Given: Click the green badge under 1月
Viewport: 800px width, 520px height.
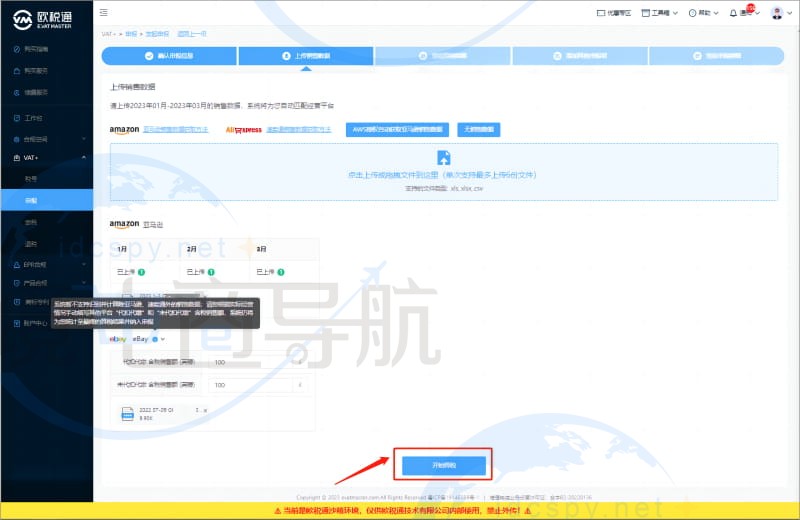Looking at the screenshot, I should coord(141,272).
